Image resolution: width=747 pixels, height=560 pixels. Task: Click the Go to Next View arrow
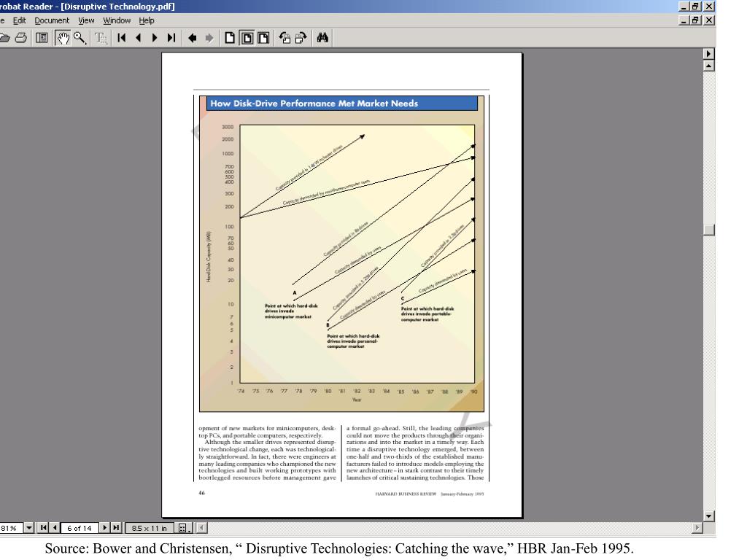[209, 38]
